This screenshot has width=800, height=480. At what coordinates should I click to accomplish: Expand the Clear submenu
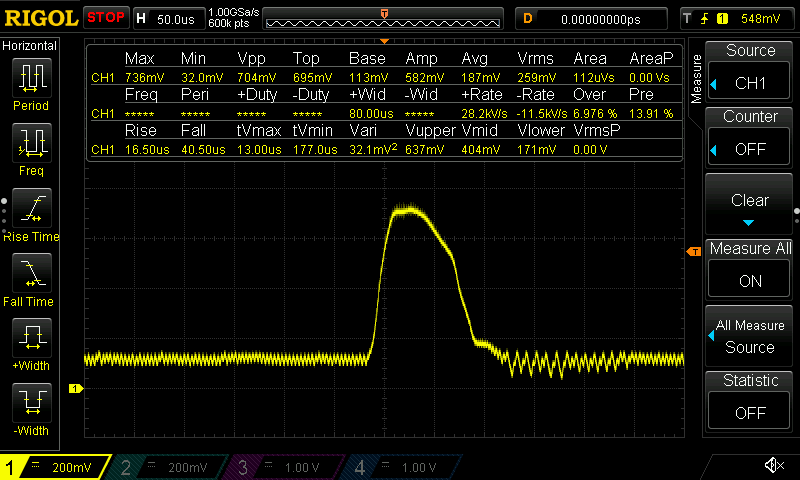750,204
